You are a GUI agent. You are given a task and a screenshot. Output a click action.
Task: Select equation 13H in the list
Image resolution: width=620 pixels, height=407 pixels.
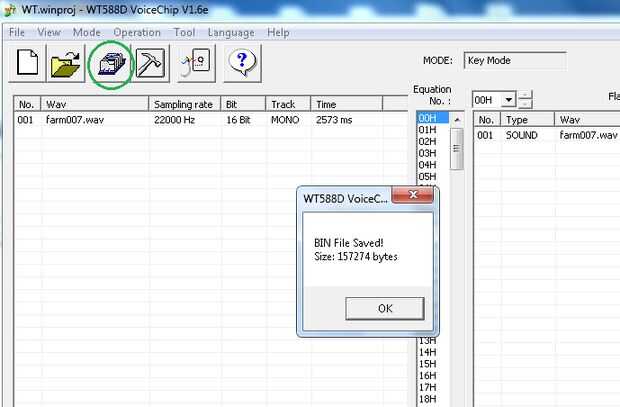(x=433, y=341)
